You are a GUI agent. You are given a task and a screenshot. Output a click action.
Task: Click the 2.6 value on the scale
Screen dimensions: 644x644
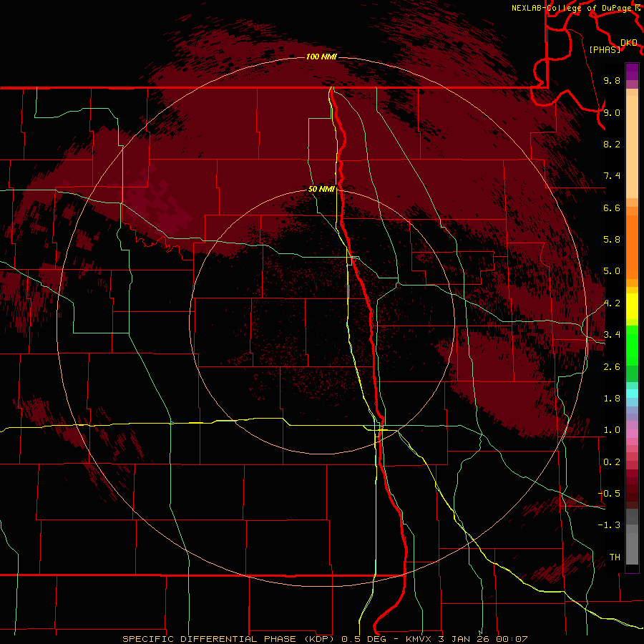pyautogui.click(x=612, y=367)
